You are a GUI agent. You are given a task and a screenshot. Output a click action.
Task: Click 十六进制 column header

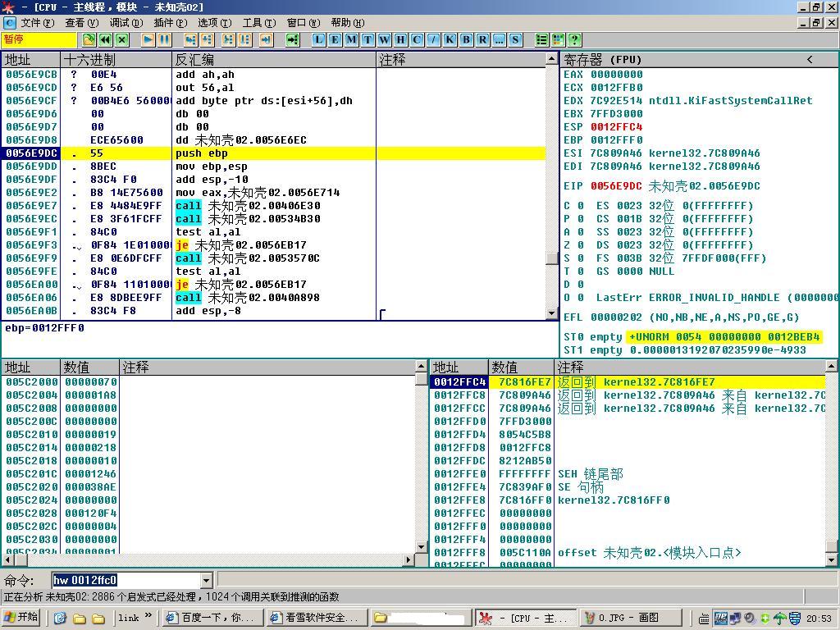(x=116, y=60)
